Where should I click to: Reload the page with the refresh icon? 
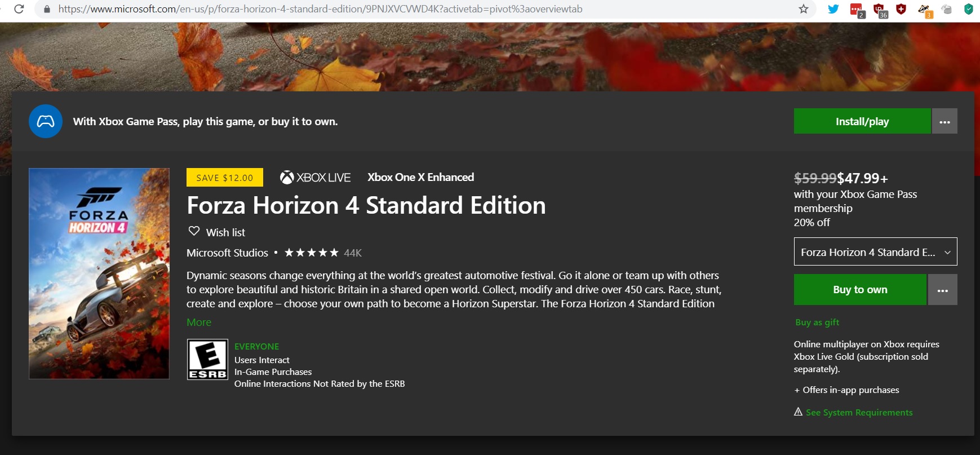(x=19, y=9)
